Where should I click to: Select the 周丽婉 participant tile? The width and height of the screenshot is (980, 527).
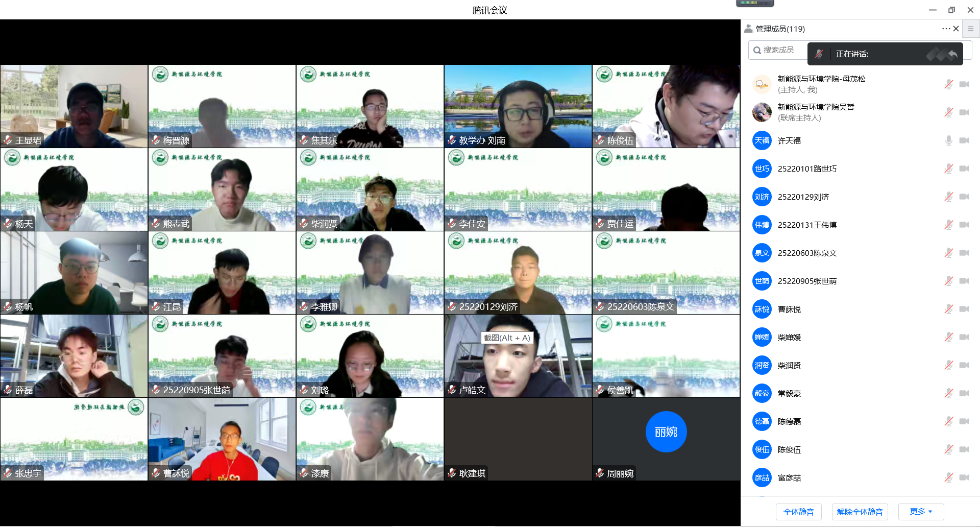pos(666,439)
